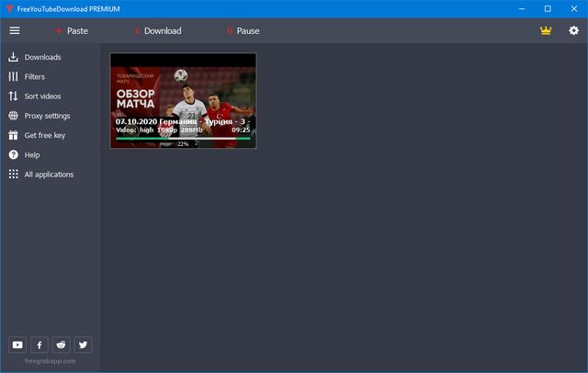Image resolution: width=588 pixels, height=373 pixels.
Task: Click the premium crown icon
Action: (x=547, y=30)
